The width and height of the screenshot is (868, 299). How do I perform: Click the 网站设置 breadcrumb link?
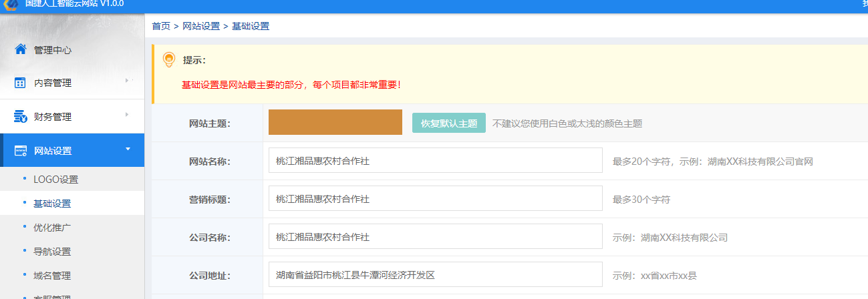(x=200, y=26)
